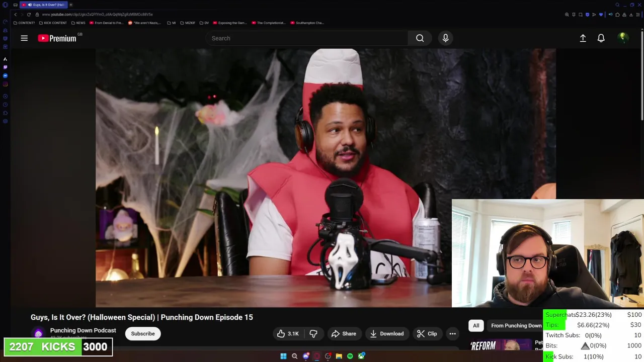
Task: Open the "We aren't Nazis" Reddit bookmark
Action: tap(145, 23)
